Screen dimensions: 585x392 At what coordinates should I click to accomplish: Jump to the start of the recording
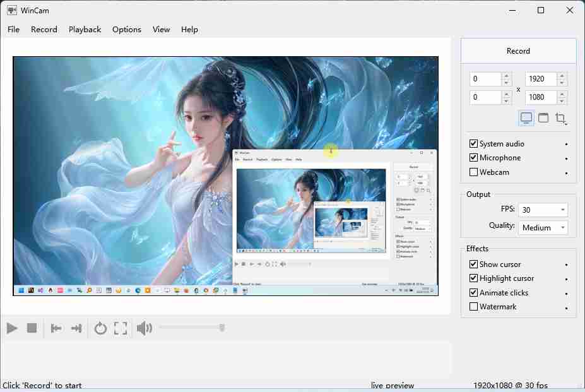pyautogui.click(x=56, y=328)
